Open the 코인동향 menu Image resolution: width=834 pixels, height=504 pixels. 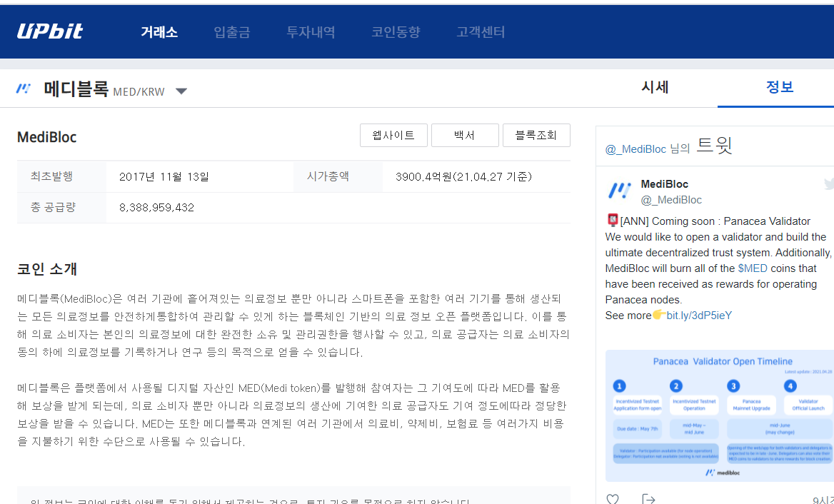tap(396, 32)
